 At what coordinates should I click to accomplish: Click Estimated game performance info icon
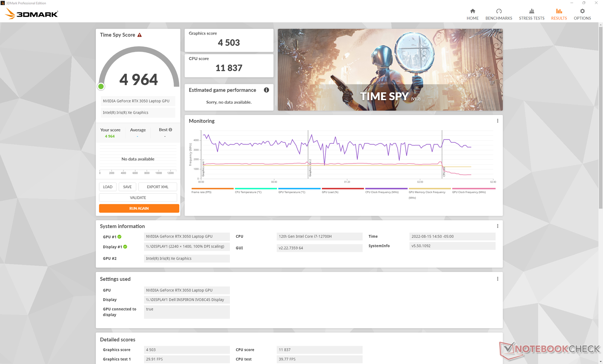pos(266,90)
